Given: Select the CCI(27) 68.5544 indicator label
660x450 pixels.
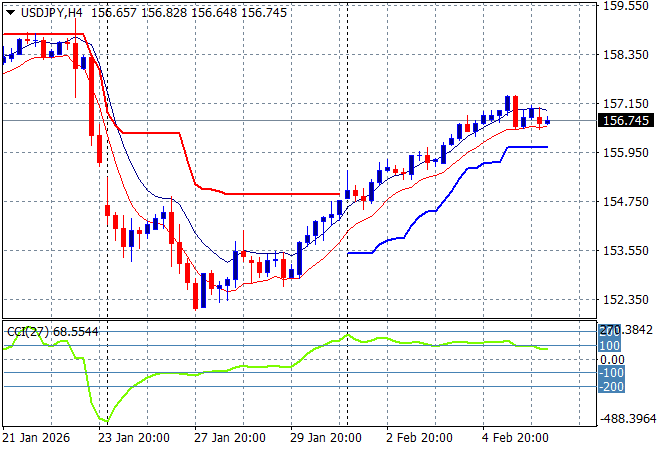Looking at the screenshot, I should pyautogui.click(x=53, y=332).
